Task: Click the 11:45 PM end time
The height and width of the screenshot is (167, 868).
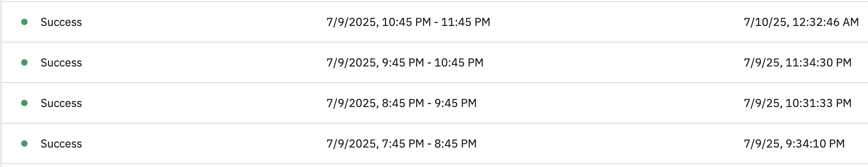Action: tap(466, 22)
